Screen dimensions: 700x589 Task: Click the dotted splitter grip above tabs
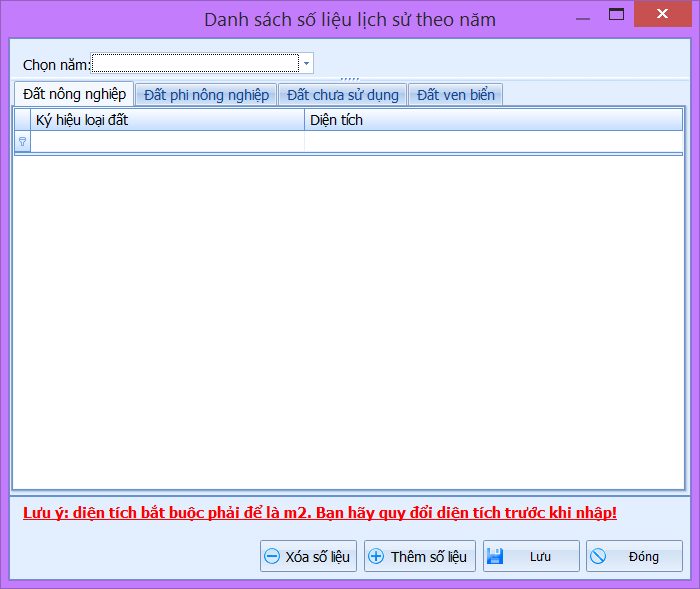click(349, 79)
